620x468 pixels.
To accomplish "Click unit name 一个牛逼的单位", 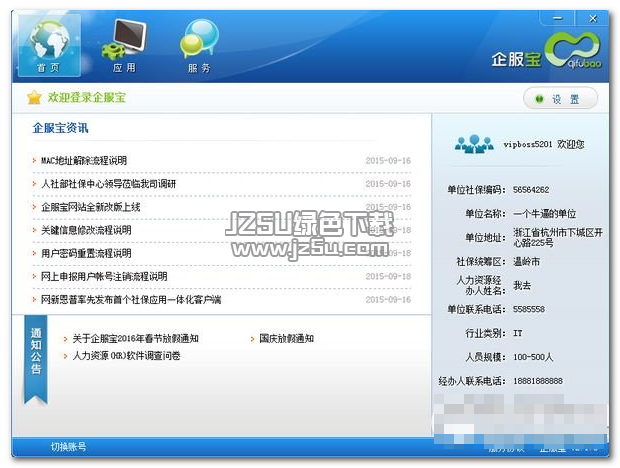I will (x=544, y=214).
